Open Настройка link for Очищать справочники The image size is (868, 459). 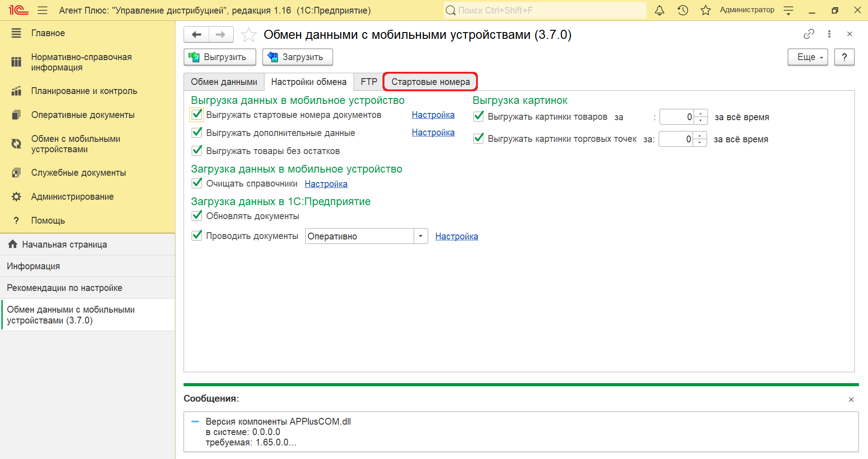tap(326, 184)
